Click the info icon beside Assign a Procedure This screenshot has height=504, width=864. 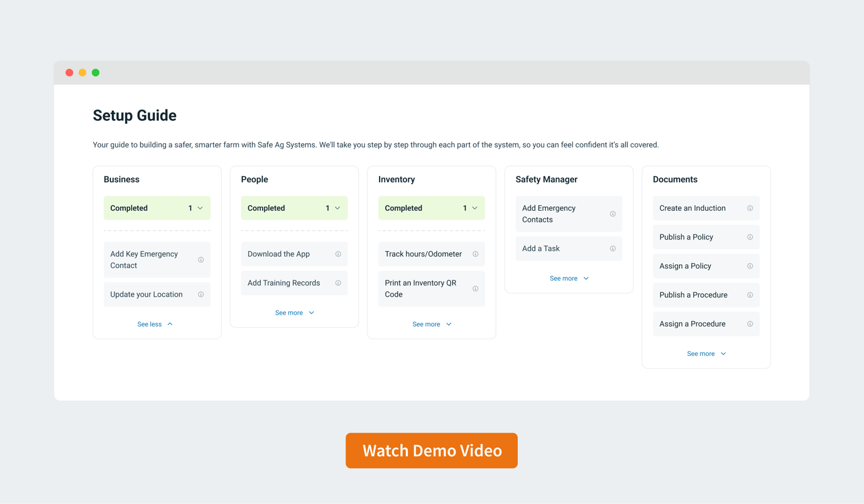pos(749,324)
